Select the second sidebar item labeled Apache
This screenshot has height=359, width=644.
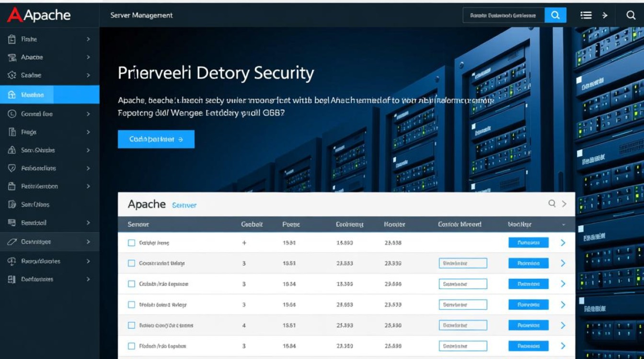coord(32,57)
